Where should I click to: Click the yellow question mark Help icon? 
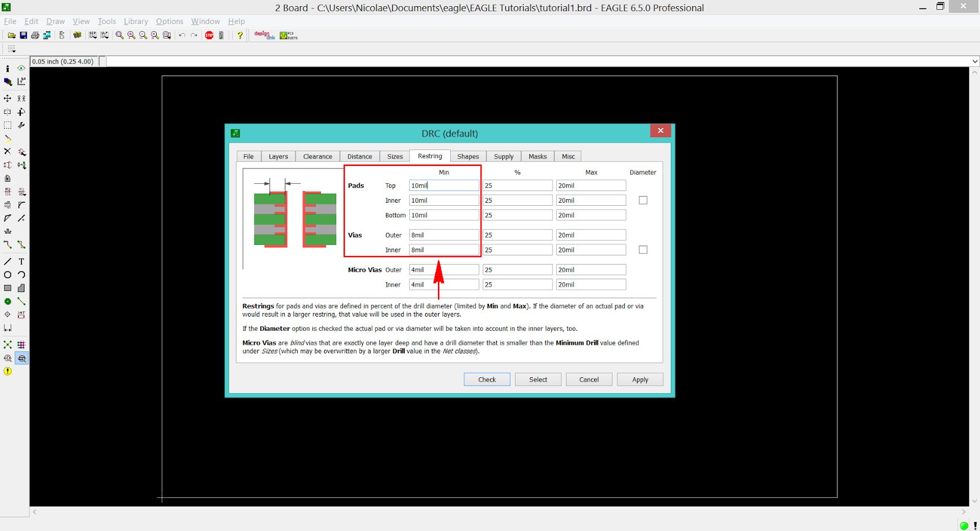[x=240, y=36]
